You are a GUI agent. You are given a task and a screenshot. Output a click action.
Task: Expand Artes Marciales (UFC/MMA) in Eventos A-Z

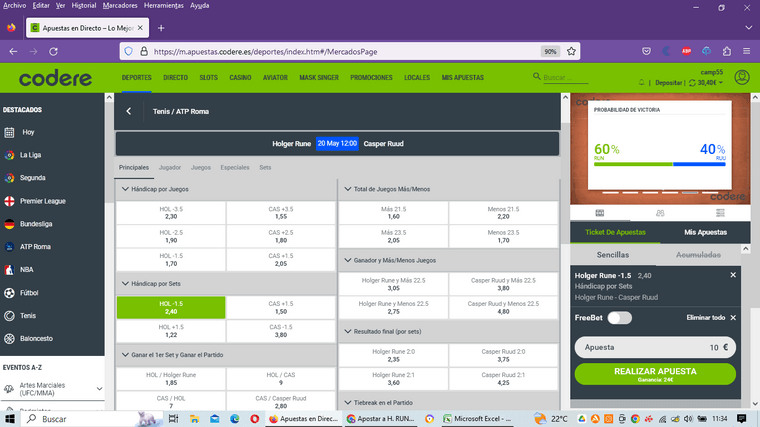click(x=99, y=389)
